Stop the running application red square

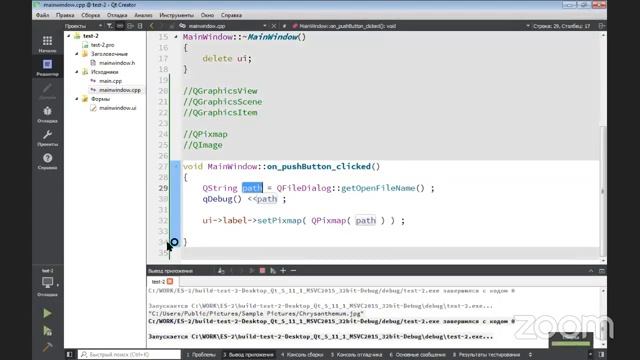pos(262,271)
